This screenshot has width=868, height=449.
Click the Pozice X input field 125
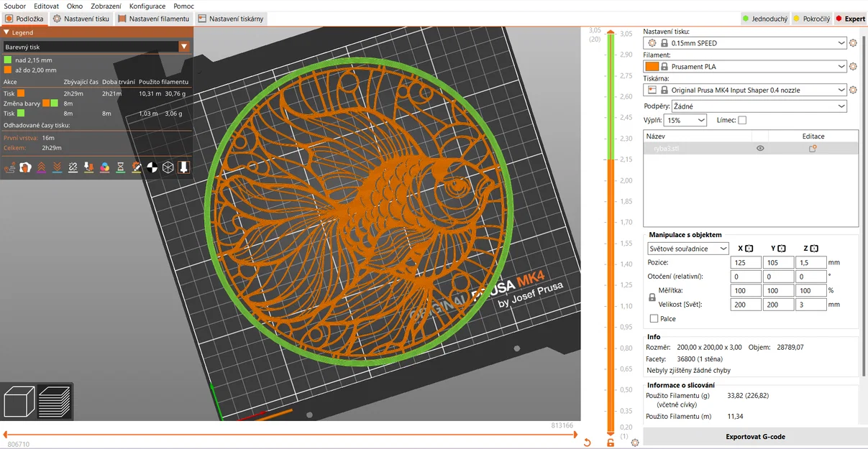coord(745,263)
